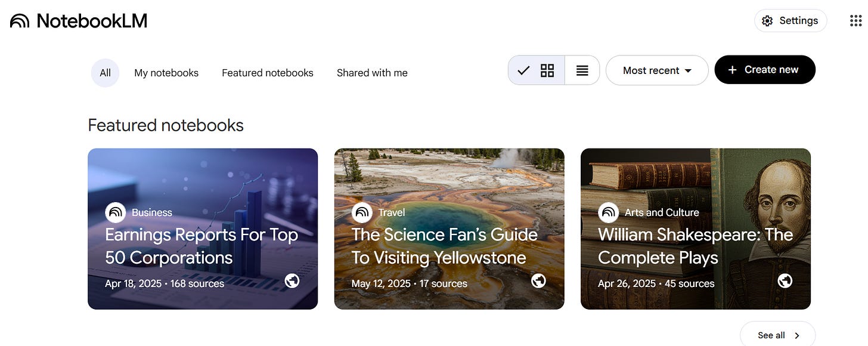Click the Business category label
The image size is (868, 346).
(152, 212)
